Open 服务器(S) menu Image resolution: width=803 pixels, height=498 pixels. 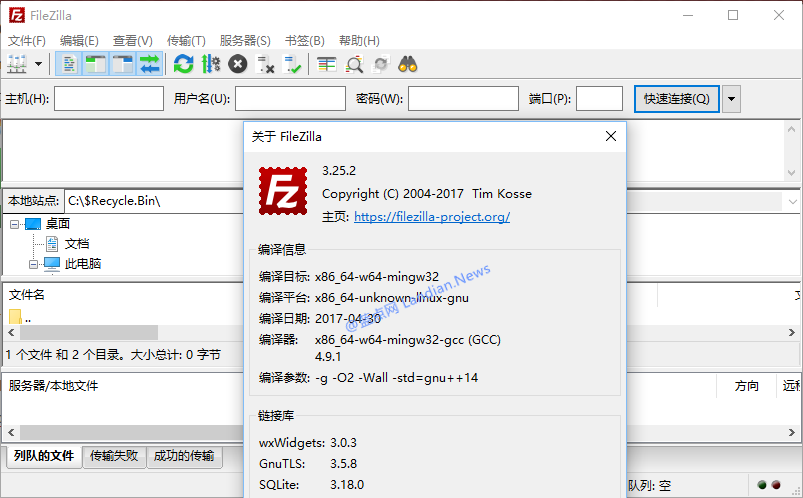pos(245,40)
